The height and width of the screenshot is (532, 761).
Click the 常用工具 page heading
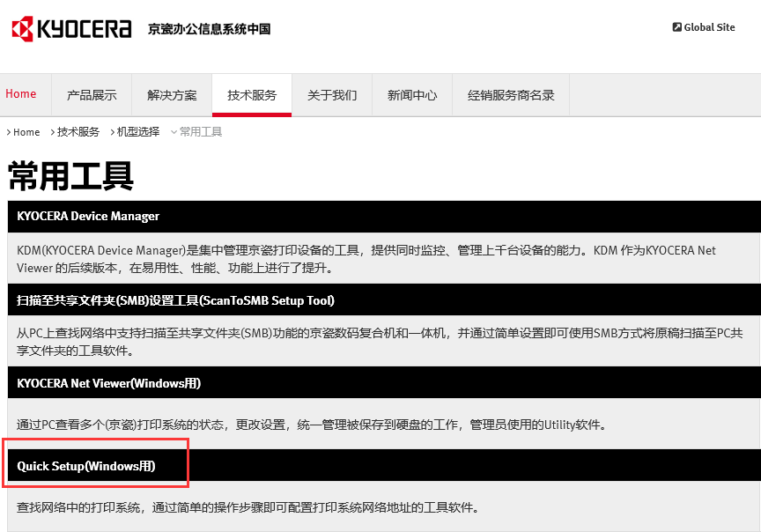click(x=69, y=176)
